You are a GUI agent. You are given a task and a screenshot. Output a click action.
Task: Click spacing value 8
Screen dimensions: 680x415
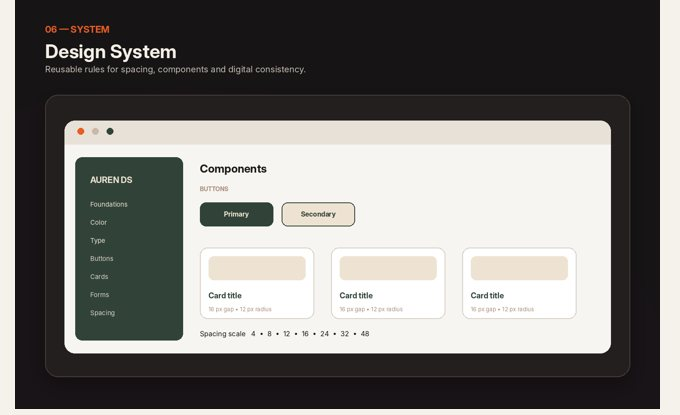[x=269, y=334]
